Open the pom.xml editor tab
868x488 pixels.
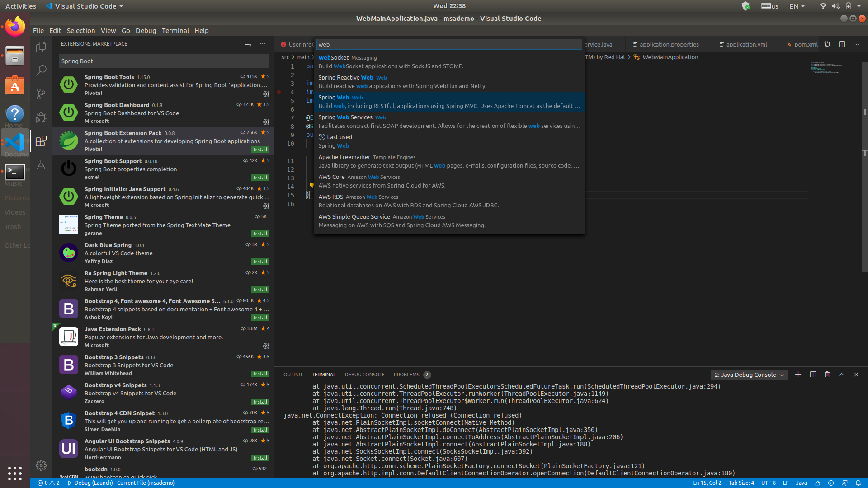click(x=802, y=44)
